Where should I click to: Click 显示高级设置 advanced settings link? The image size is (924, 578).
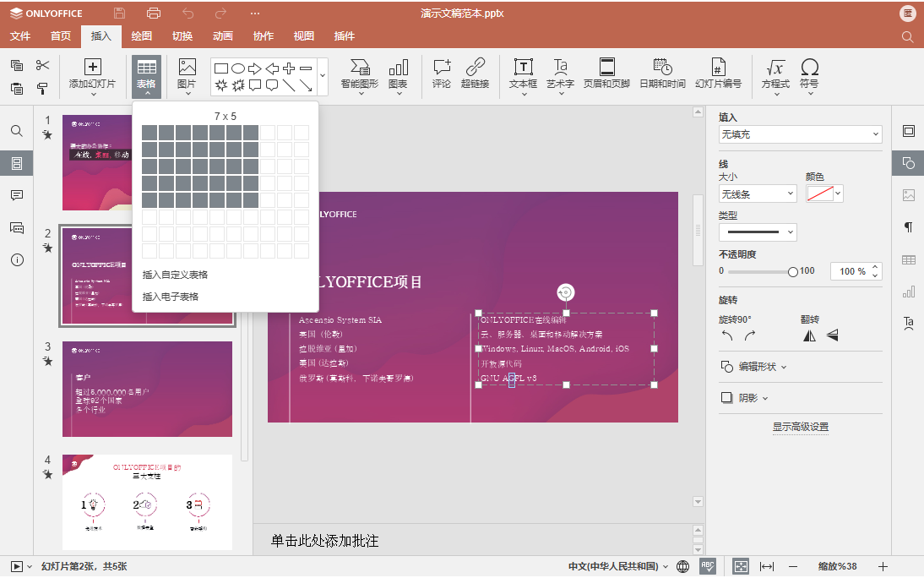pos(800,427)
